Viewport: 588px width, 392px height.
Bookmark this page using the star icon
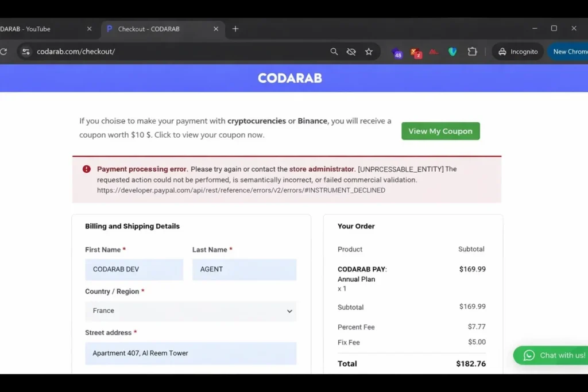tap(369, 51)
